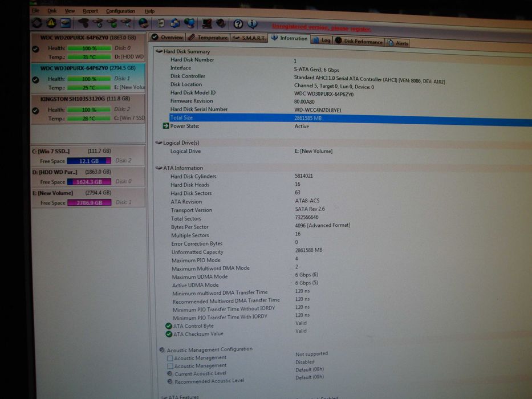The image size is (532, 399).
Task: Click the blue info about toolbar icon
Action: (x=253, y=24)
